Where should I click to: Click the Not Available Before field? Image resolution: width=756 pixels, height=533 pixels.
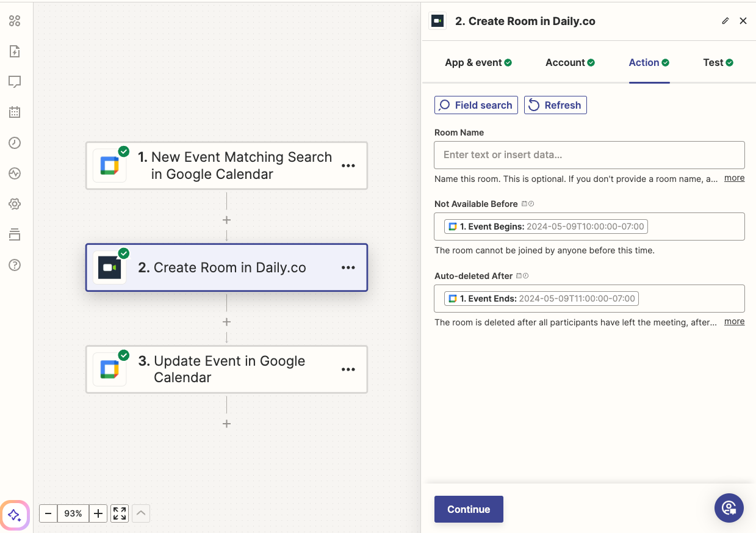coord(589,227)
